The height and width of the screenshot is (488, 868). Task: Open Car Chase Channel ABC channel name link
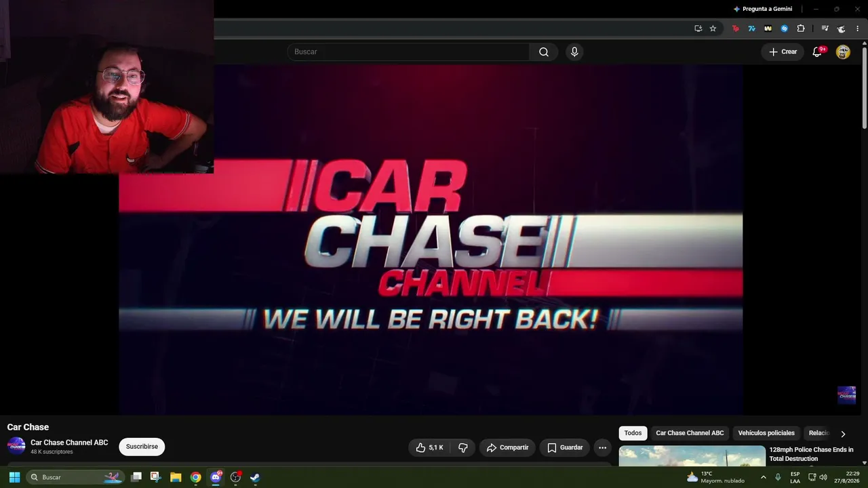click(69, 443)
